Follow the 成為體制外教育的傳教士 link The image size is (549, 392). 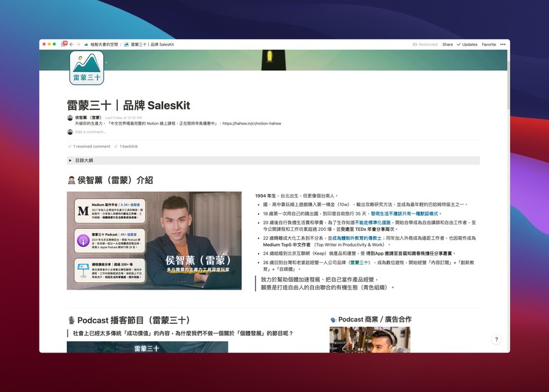click(357, 238)
